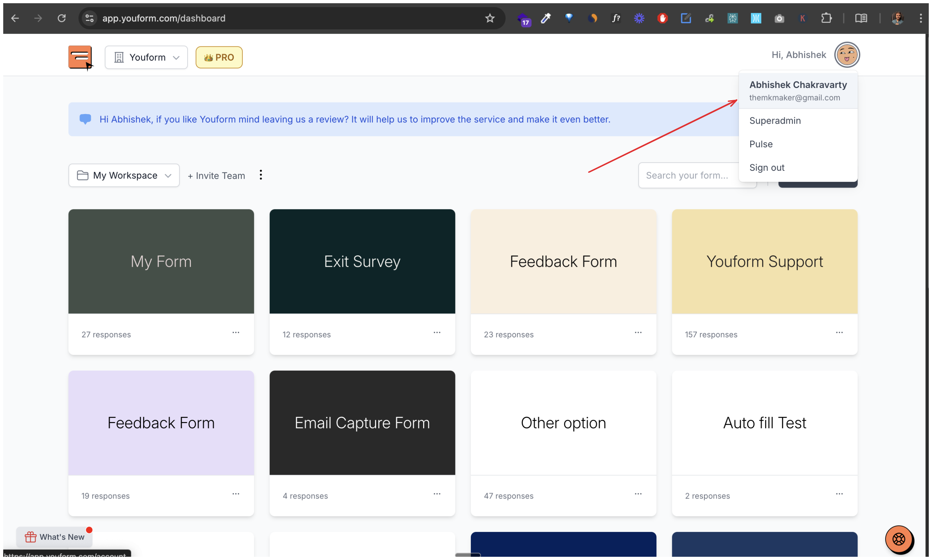
Task: Open the Auto fill Test card
Action: coord(764,423)
